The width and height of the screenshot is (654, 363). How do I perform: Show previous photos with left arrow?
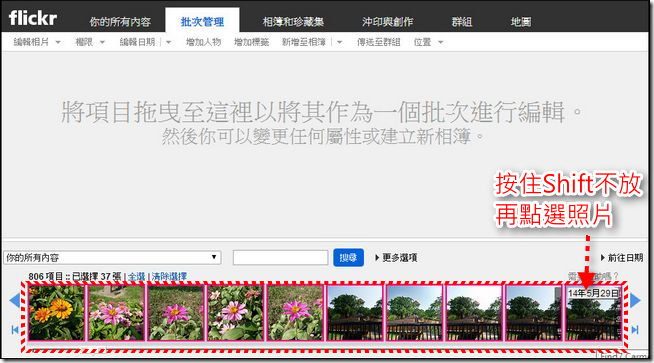pos(15,300)
